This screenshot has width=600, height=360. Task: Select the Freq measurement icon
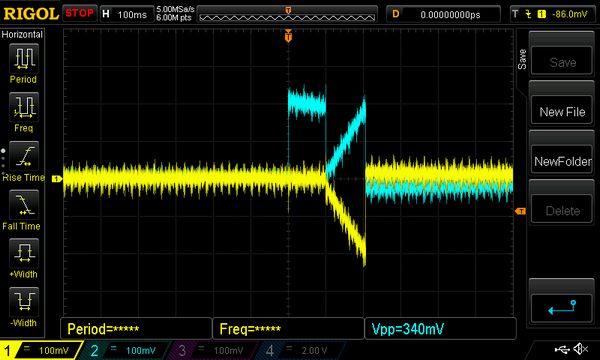24,107
